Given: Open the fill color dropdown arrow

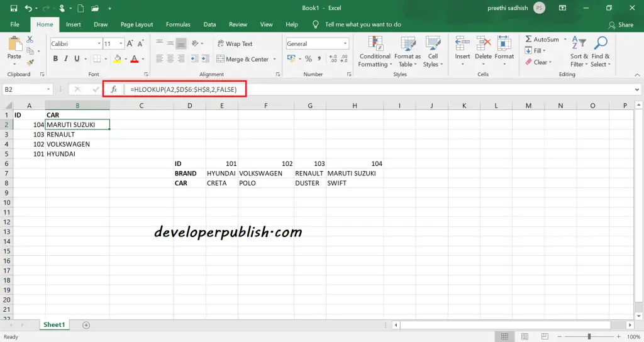Looking at the screenshot, I should pos(125,59).
